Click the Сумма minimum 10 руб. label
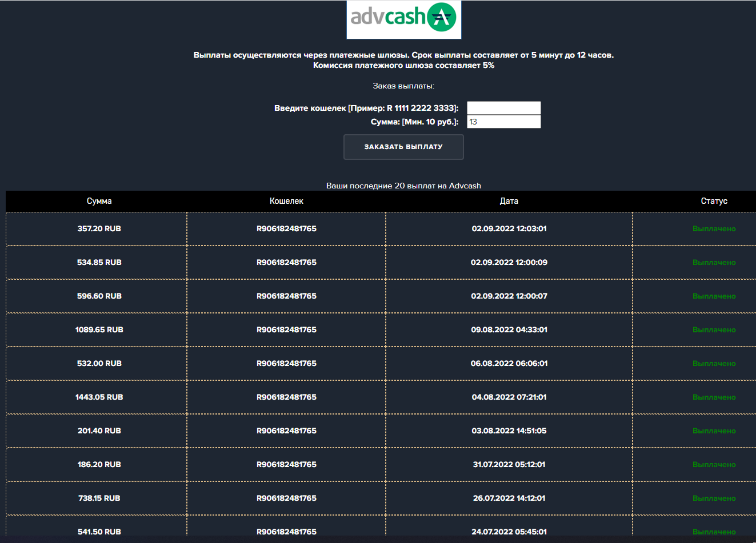Viewport: 756px width, 543px height. (x=414, y=122)
